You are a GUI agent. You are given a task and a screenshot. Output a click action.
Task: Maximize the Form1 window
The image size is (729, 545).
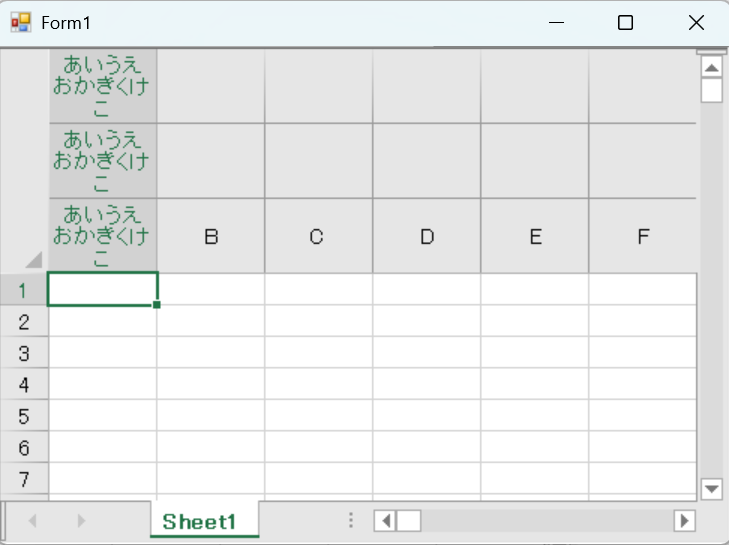tap(625, 22)
